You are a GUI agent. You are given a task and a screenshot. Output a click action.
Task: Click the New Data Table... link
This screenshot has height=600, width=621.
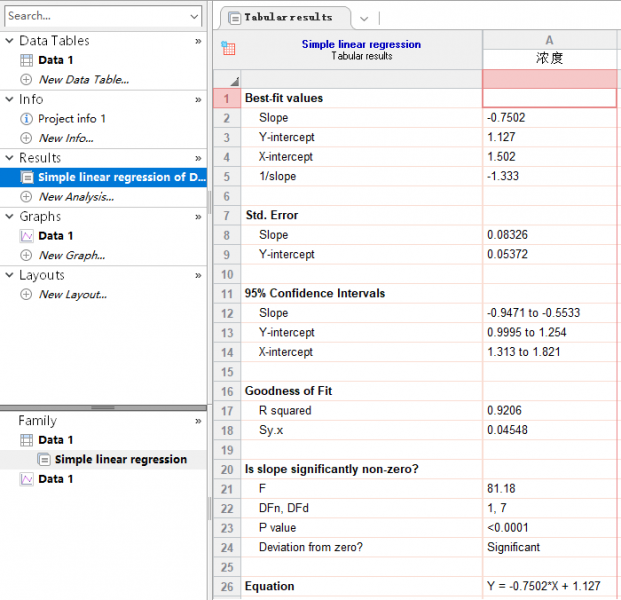(x=84, y=80)
